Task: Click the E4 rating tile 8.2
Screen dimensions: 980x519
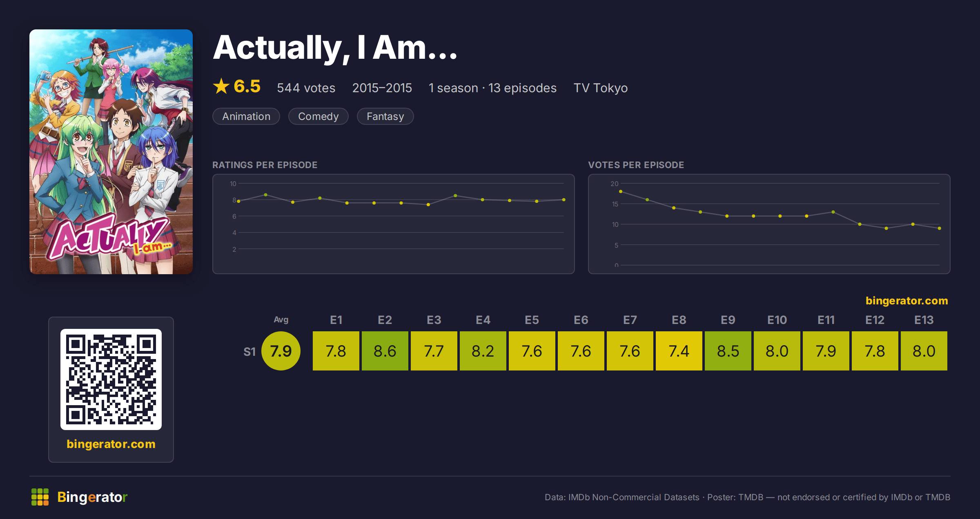Action: pyautogui.click(x=483, y=351)
